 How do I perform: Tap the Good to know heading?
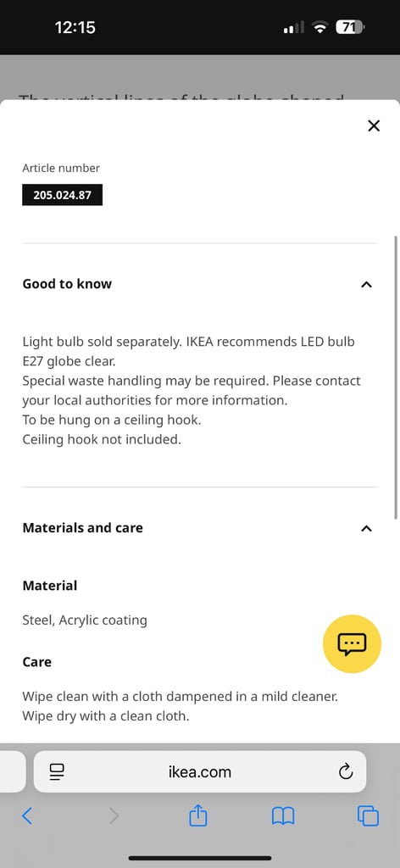coord(67,284)
